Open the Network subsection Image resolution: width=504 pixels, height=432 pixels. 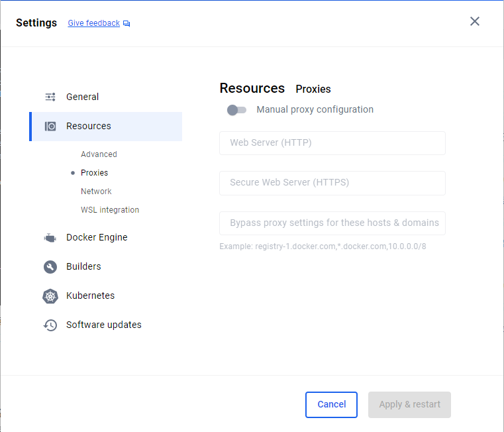pos(96,191)
